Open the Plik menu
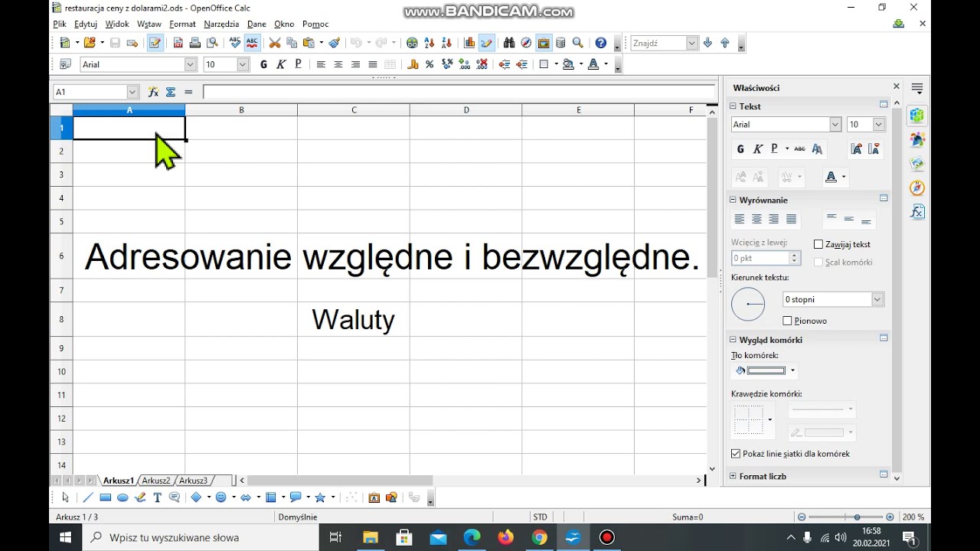The width and height of the screenshot is (980, 551). (x=60, y=24)
